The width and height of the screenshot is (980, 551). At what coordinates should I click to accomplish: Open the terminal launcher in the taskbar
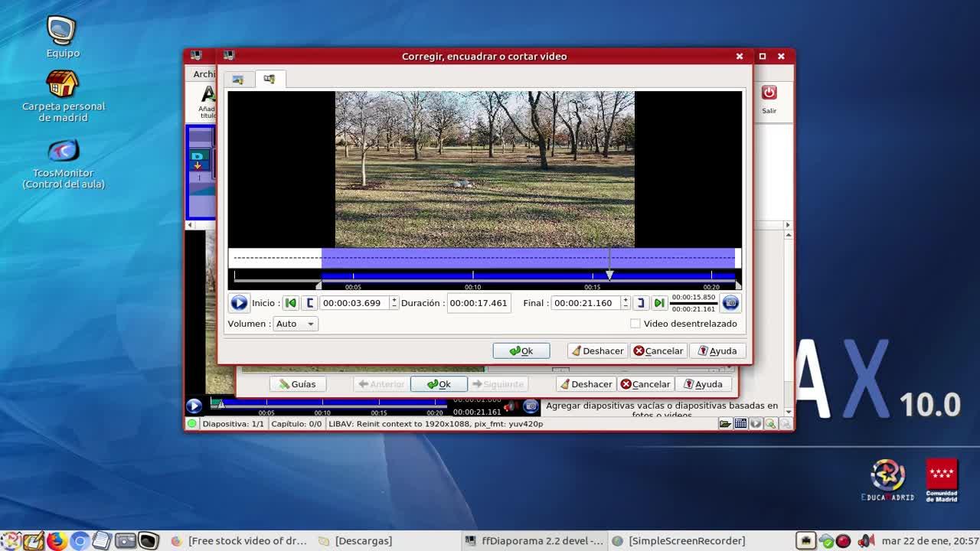pos(148,541)
